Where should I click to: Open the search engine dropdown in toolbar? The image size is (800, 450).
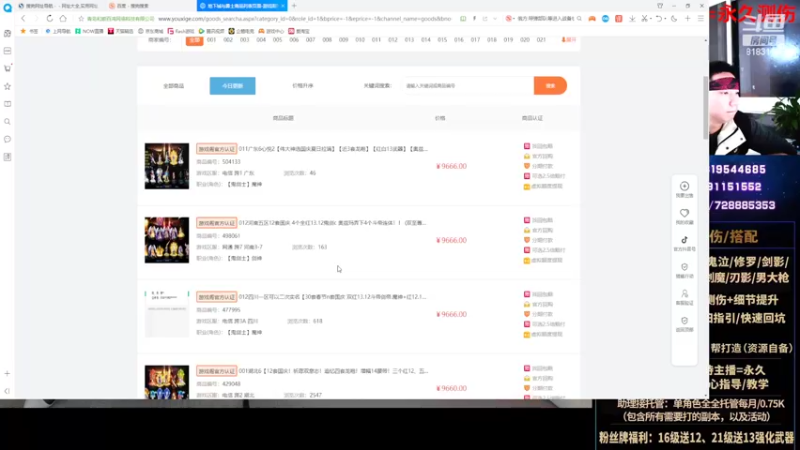click(509, 19)
